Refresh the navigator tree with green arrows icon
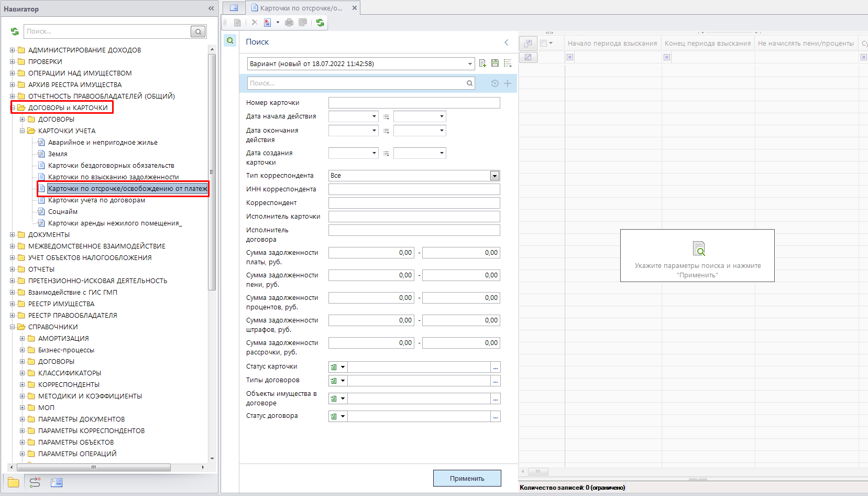Image resolution: width=868 pixels, height=496 pixels. (15, 31)
